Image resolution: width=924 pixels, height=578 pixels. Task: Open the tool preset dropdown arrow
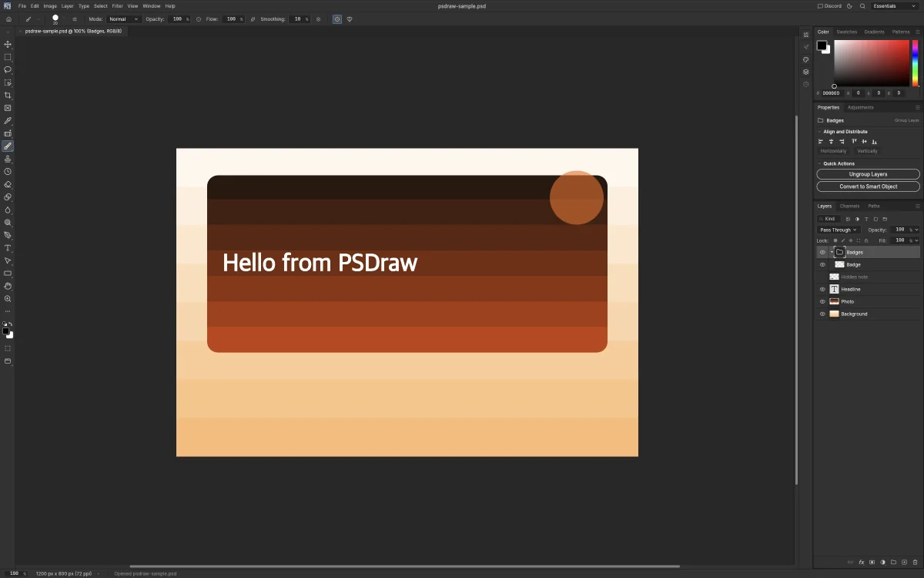38,18
